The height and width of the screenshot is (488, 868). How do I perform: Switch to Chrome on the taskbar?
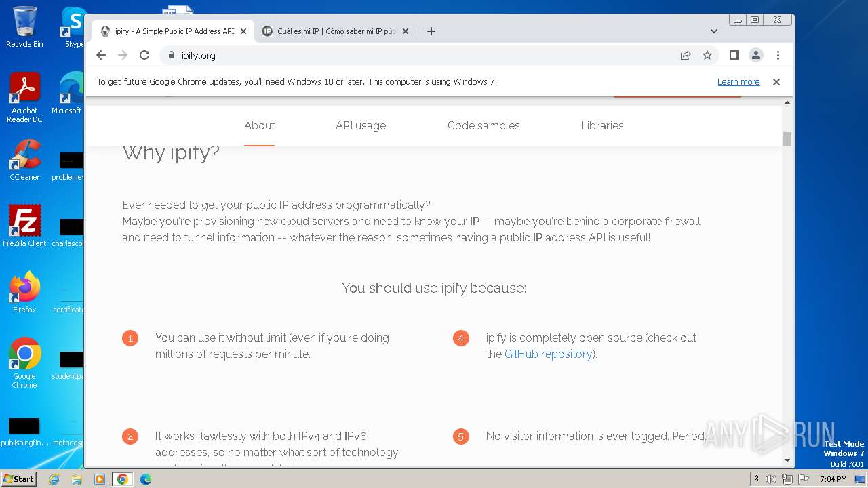click(x=122, y=479)
